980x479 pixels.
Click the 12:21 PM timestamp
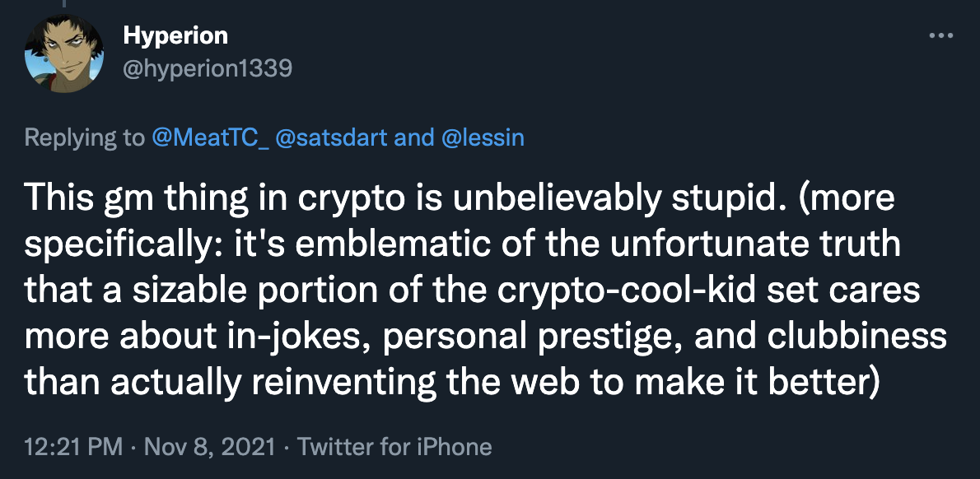coord(72,447)
